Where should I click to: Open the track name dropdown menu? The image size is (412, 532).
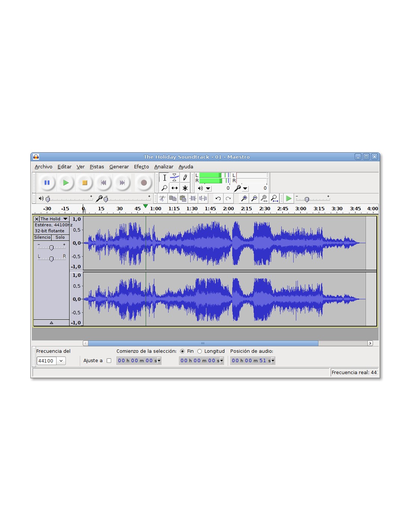(65, 219)
